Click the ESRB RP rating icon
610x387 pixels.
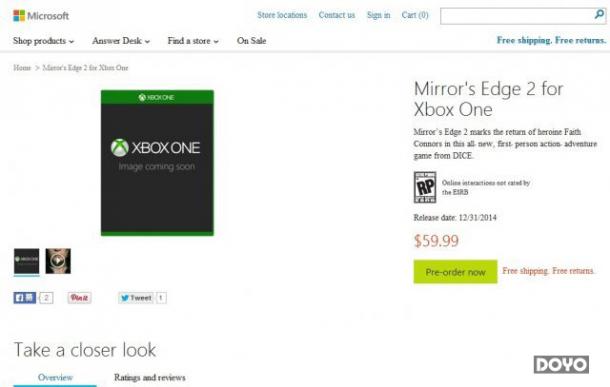point(424,187)
